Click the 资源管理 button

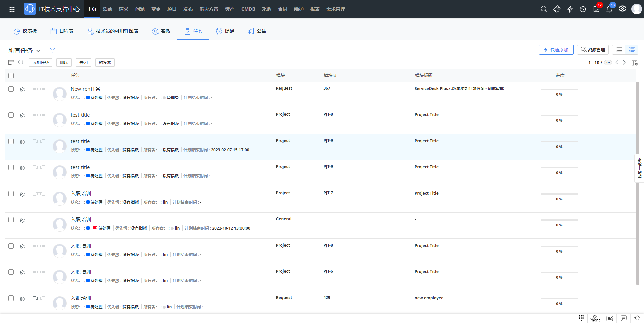click(593, 50)
